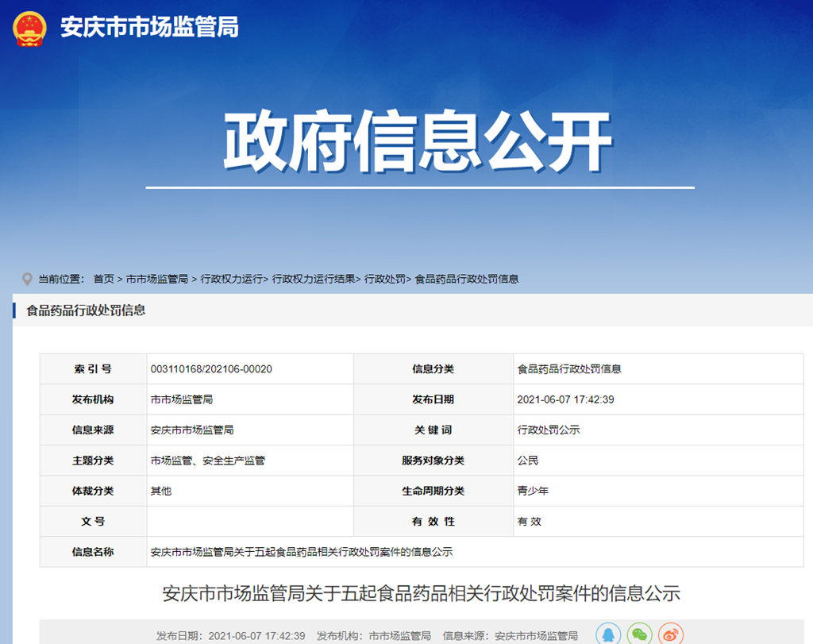Share via Weibo icon
Viewport: 813px width, 644px height.
pos(671,634)
